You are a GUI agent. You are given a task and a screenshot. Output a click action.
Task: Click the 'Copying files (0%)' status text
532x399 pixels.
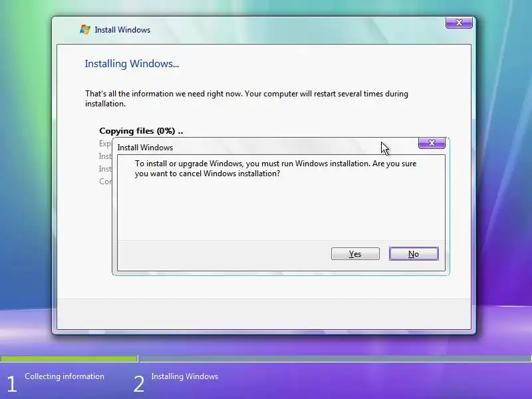141,131
